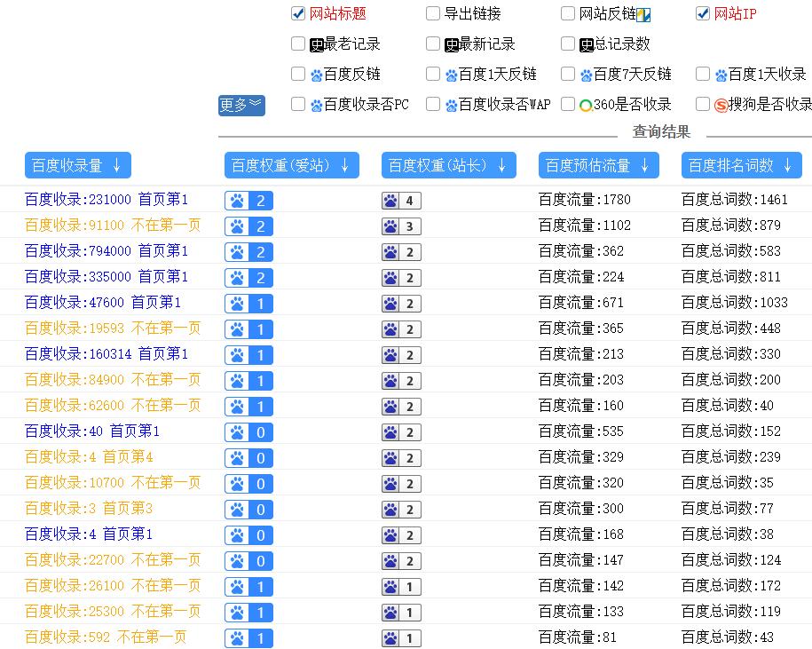Click the 站长 weight badge in the 百度流量:365 row
This screenshot has width=812, height=649.
click(x=401, y=329)
